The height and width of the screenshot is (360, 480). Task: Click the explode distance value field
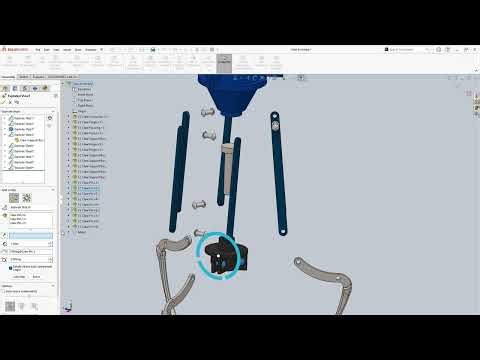click(29, 244)
